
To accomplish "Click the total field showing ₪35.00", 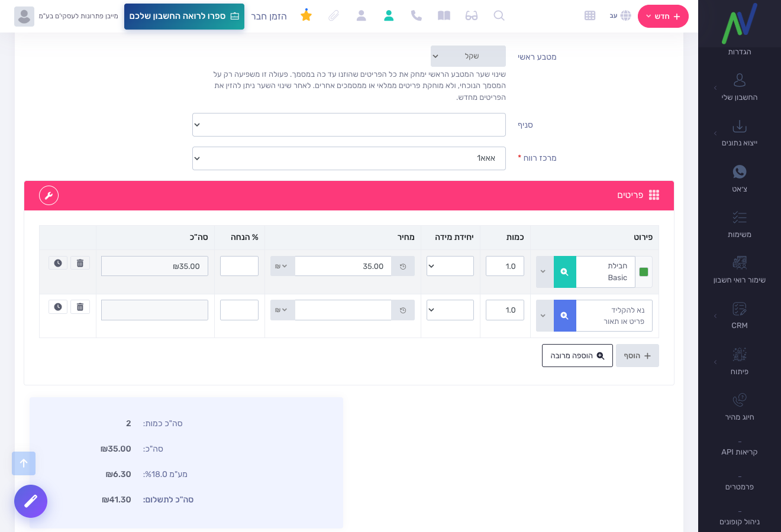I will (154, 266).
